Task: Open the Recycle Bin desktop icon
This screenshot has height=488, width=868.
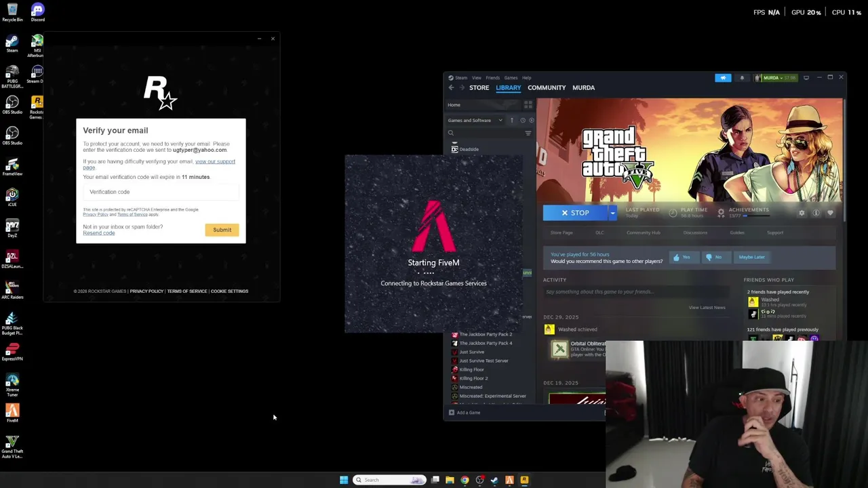Action: click(12, 12)
